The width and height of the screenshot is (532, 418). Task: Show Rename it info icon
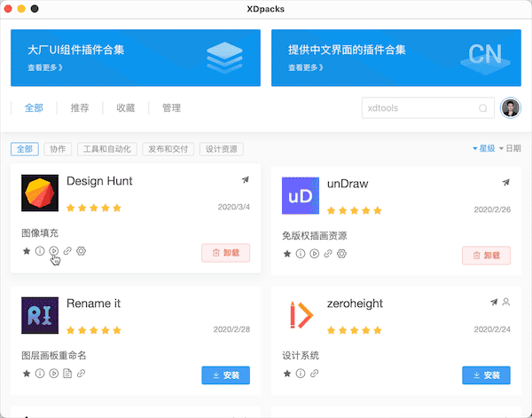point(40,374)
